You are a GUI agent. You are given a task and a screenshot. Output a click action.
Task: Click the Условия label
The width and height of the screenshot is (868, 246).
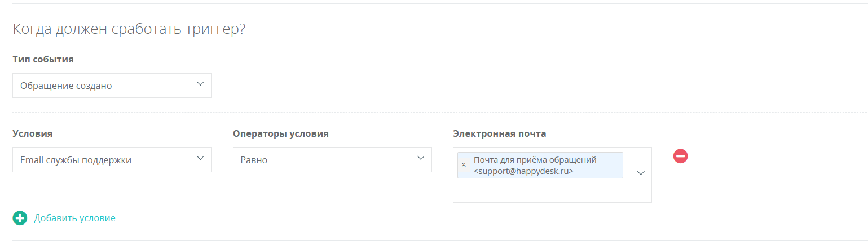[x=32, y=133]
